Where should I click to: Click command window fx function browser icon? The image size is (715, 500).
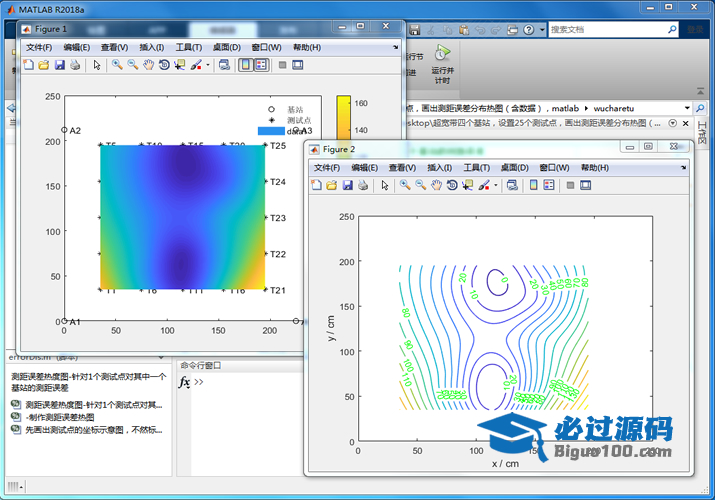[x=184, y=382]
